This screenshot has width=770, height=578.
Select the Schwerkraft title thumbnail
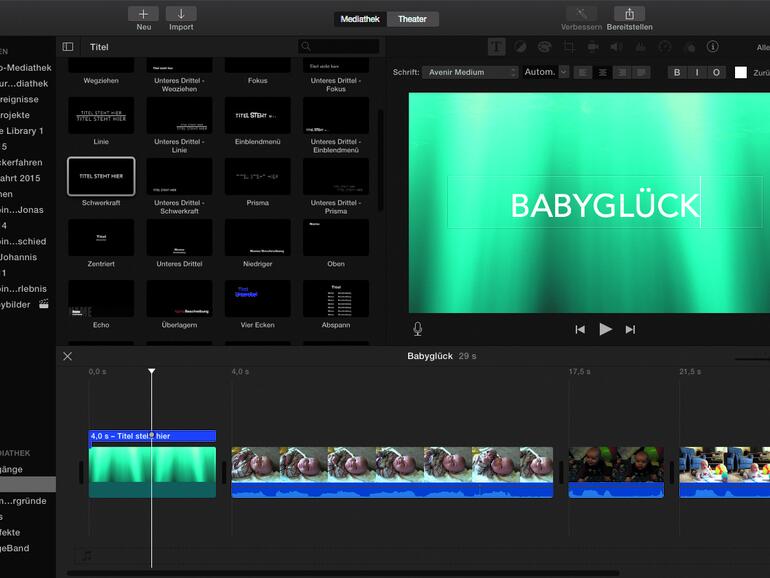click(101, 177)
